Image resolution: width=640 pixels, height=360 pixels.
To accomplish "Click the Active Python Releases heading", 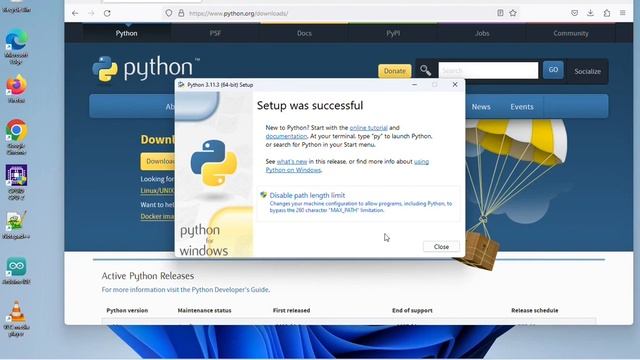I will pyautogui.click(x=148, y=276).
